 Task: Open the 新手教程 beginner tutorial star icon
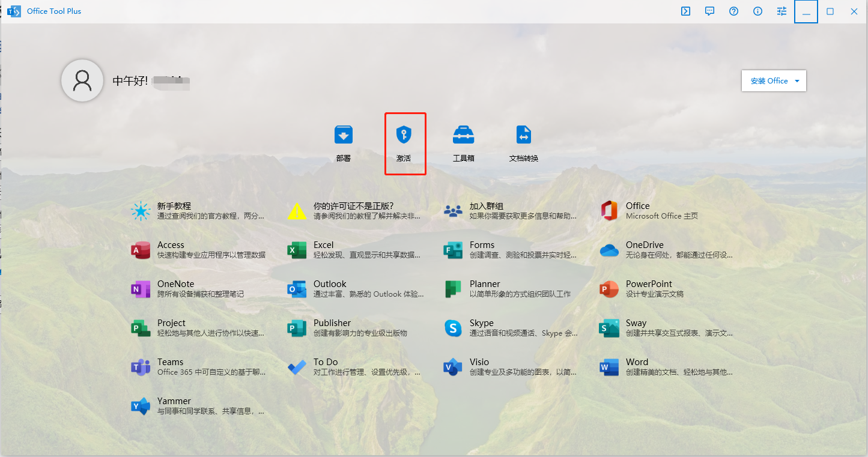tap(141, 211)
